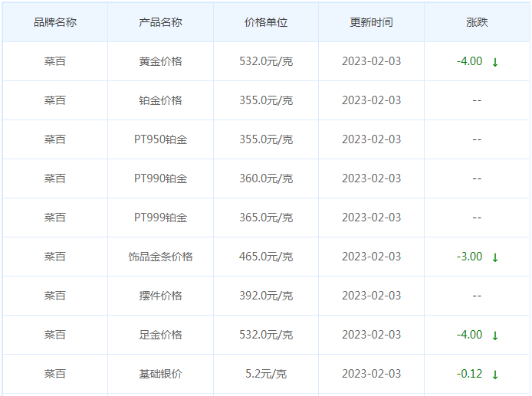This screenshot has height=396, width=532.
Task: Click the 465.0元/克 price cell
Action: click(266, 257)
